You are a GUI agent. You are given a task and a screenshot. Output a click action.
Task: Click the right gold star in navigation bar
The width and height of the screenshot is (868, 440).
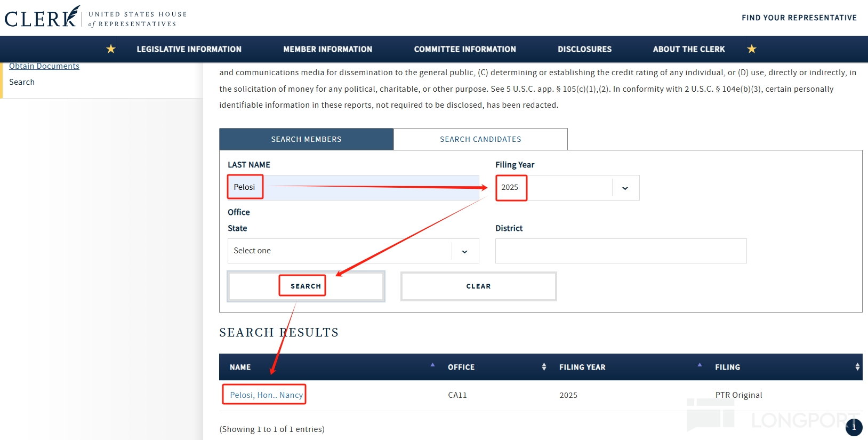752,49
